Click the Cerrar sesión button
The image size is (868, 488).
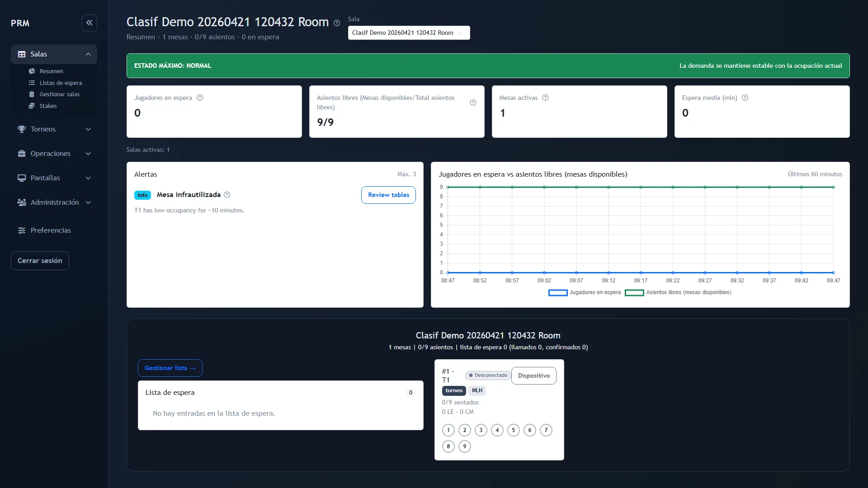point(40,261)
